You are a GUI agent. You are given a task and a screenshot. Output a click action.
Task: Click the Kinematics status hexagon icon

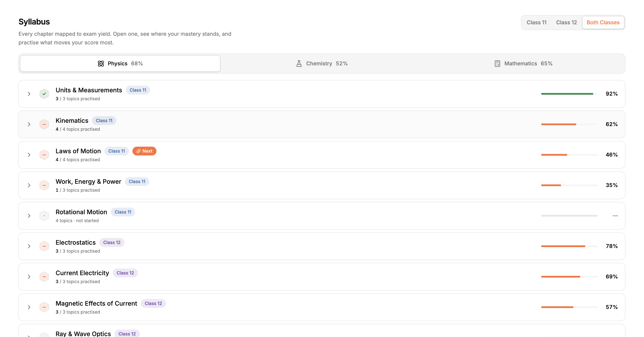click(44, 124)
